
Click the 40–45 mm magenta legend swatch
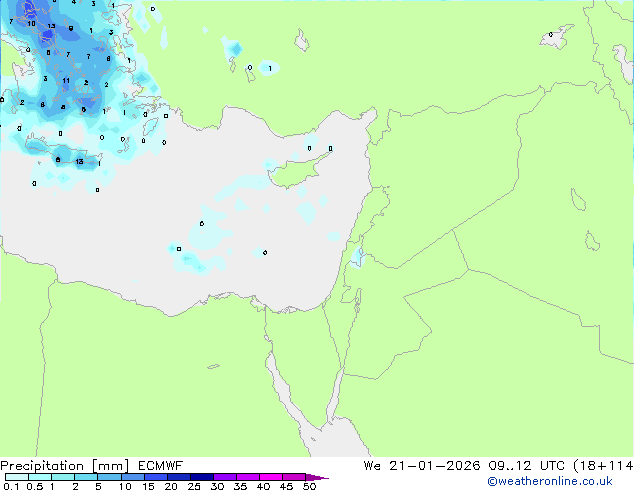[271, 477]
